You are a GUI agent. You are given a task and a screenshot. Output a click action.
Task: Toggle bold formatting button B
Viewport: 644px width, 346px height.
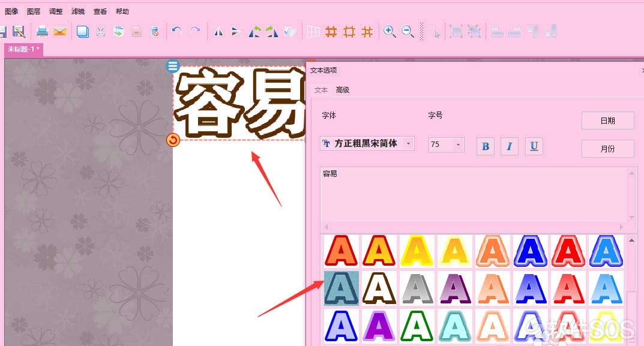click(x=485, y=146)
